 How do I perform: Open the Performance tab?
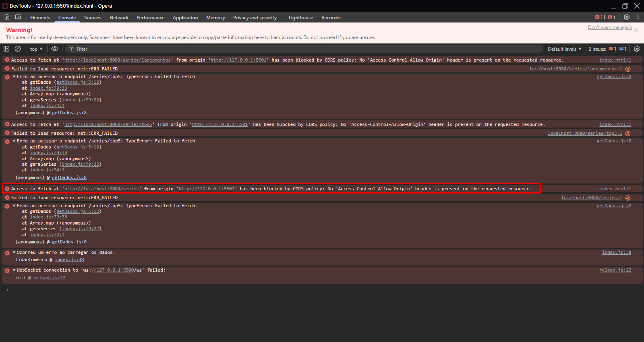click(x=150, y=18)
